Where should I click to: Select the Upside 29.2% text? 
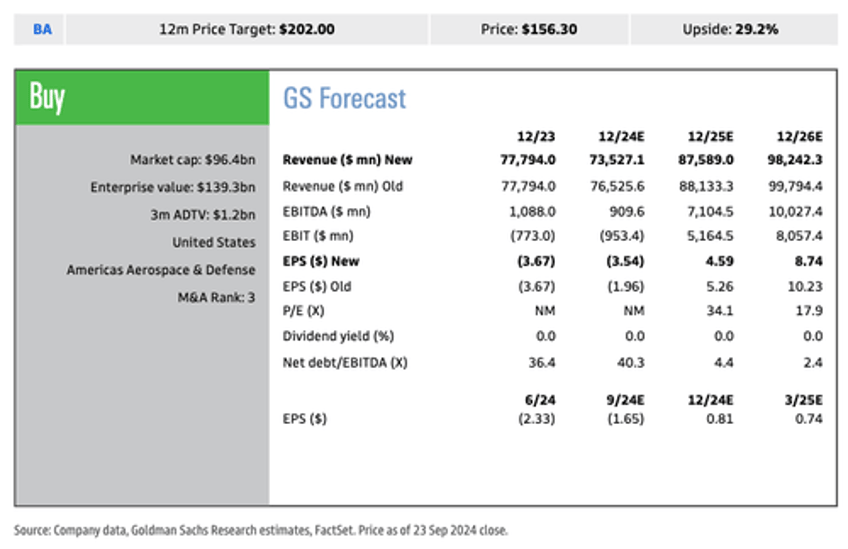click(731, 29)
